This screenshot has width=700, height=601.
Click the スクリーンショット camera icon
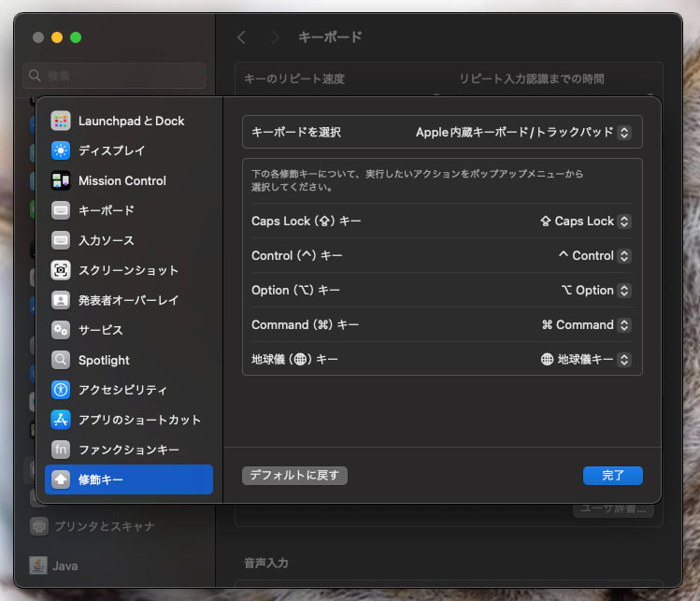(x=61, y=270)
